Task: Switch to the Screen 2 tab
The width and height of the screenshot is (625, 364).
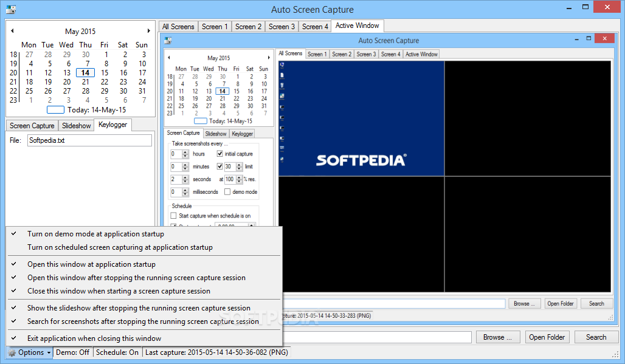Action: point(248,26)
